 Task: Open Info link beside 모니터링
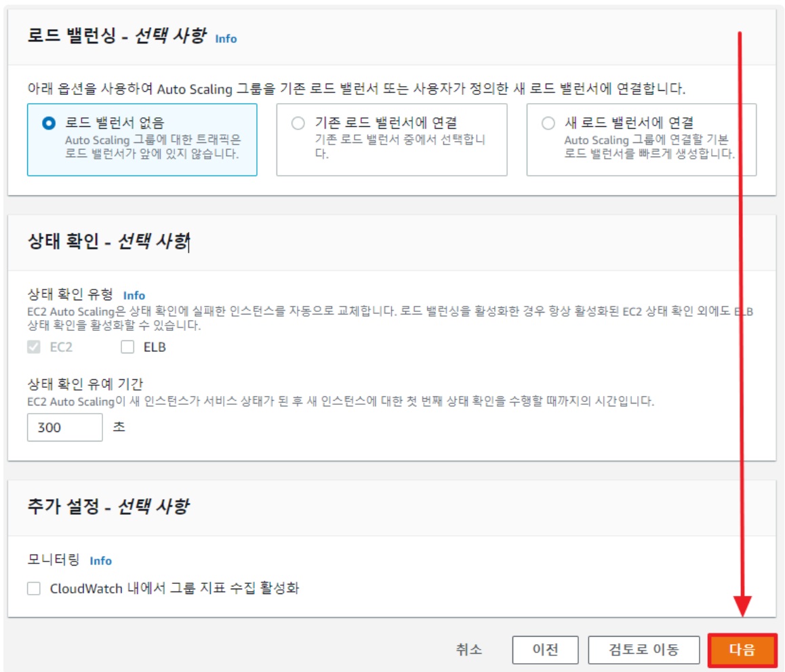(x=100, y=561)
